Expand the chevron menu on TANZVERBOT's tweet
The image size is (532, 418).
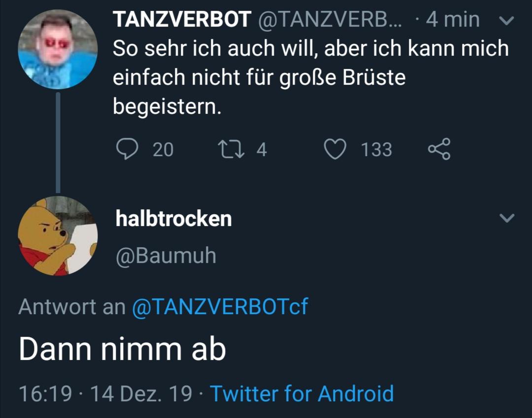(x=506, y=21)
